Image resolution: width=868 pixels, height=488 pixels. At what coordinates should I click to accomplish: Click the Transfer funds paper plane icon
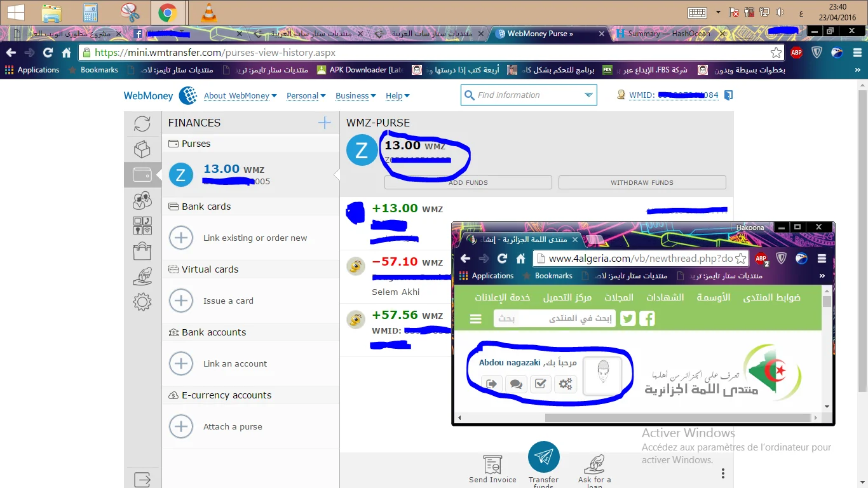click(x=543, y=457)
